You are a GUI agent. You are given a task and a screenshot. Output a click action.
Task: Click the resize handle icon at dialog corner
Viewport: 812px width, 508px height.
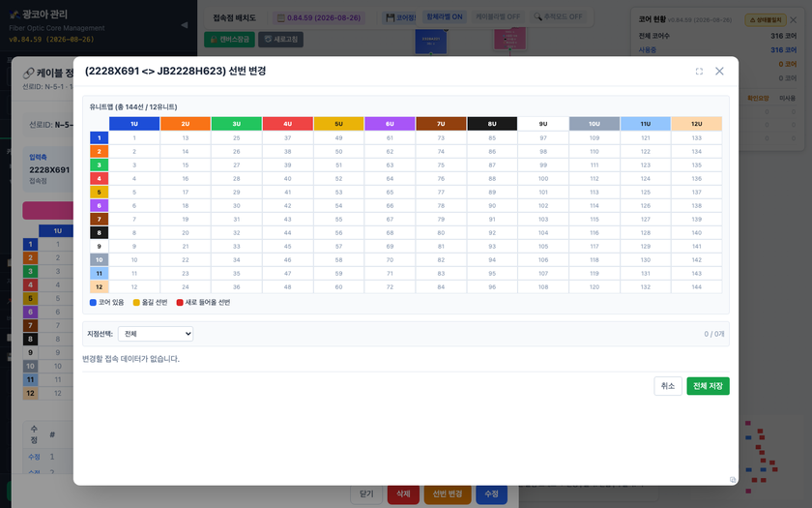click(733, 480)
